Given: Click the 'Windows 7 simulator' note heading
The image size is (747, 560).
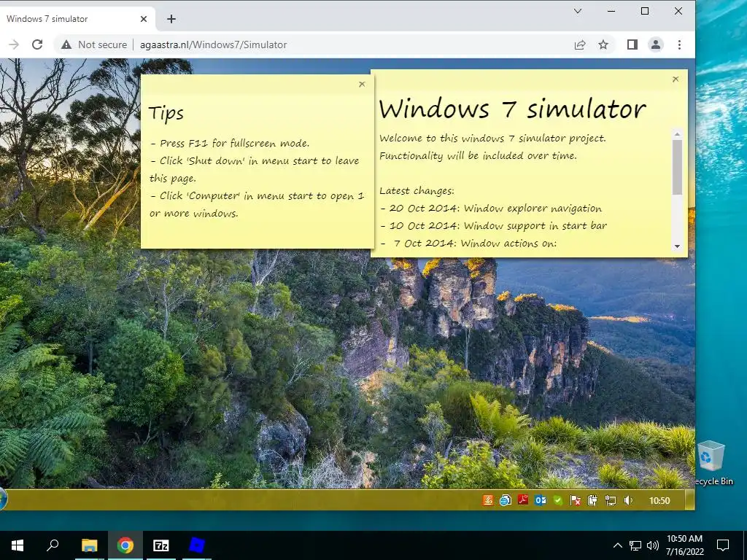Looking at the screenshot, I should pos(513,109).
